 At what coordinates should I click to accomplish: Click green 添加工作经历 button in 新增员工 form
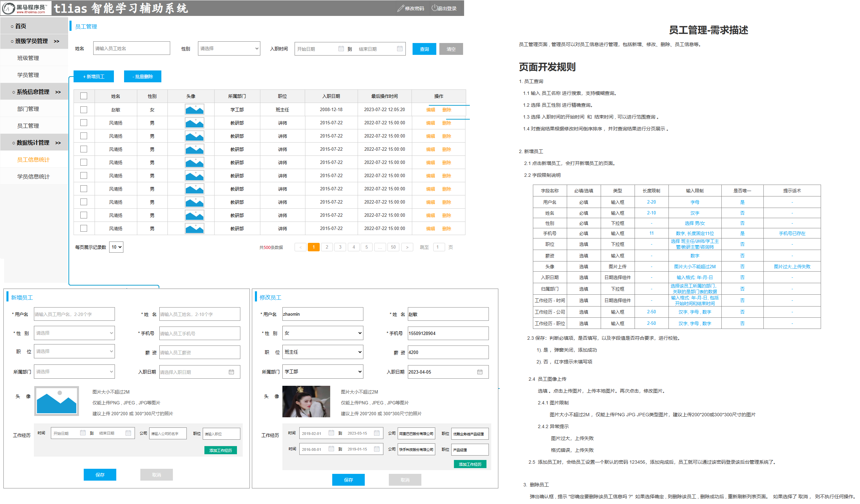point(220,450)
